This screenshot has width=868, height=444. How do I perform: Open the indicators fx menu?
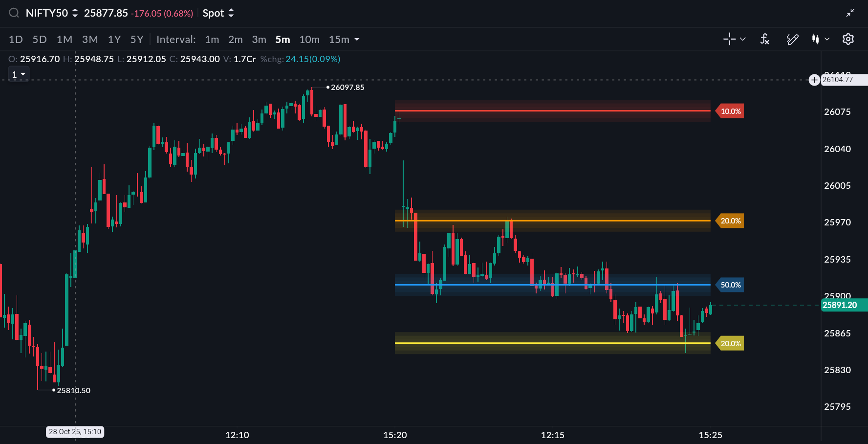point(765,39)
